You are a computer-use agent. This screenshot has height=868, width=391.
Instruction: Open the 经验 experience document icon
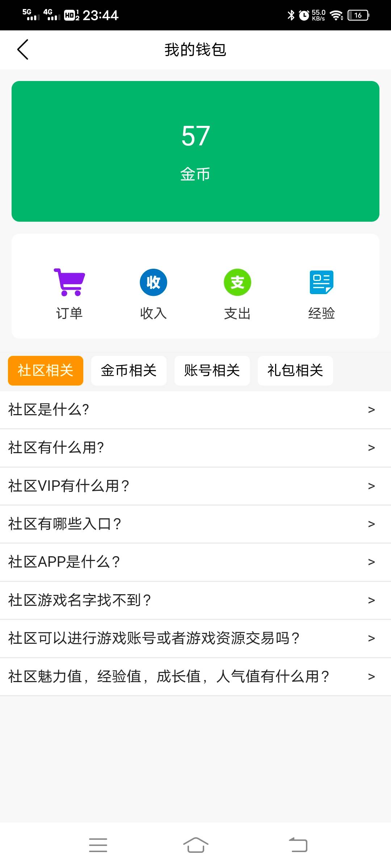click(x=321, y=282)
